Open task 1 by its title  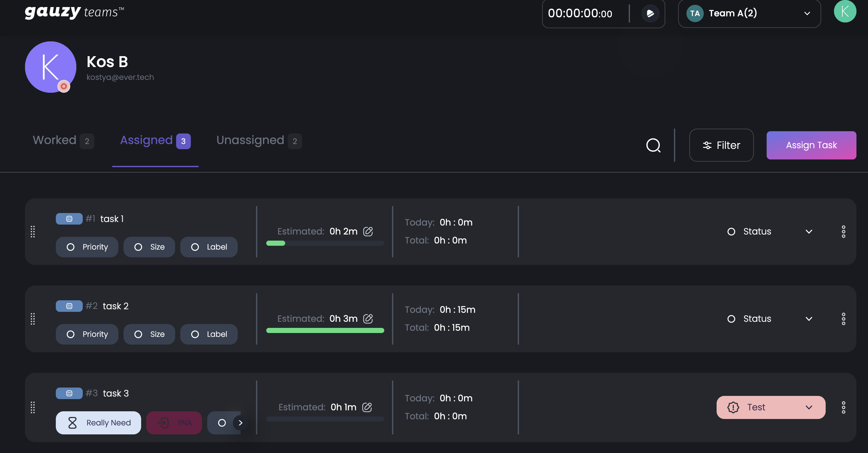point(112,219)
